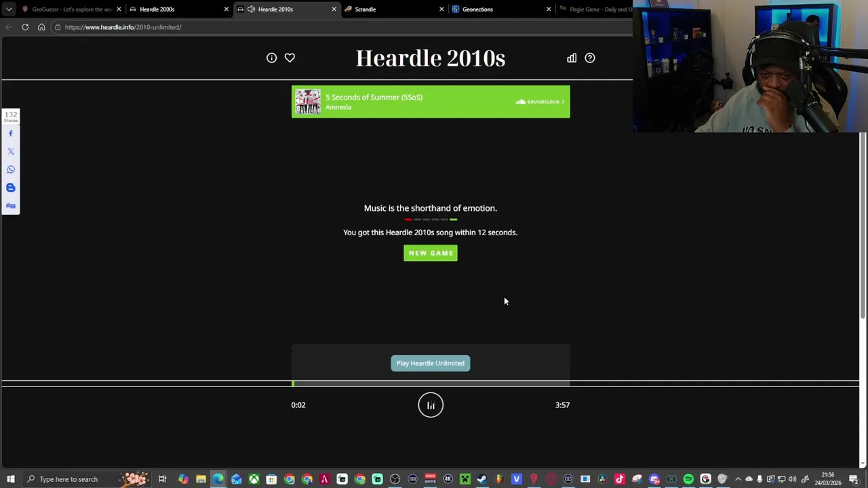
Task: Share the page via the Blogger icon
Action: coord(11,188)
